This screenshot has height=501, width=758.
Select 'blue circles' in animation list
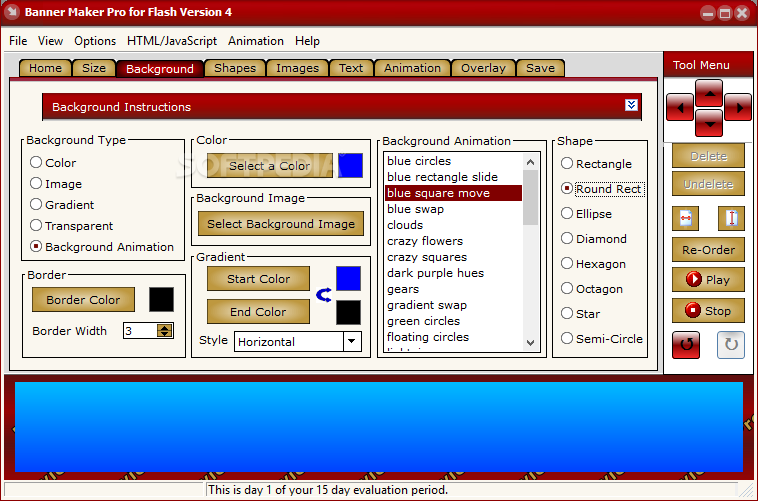453,161
